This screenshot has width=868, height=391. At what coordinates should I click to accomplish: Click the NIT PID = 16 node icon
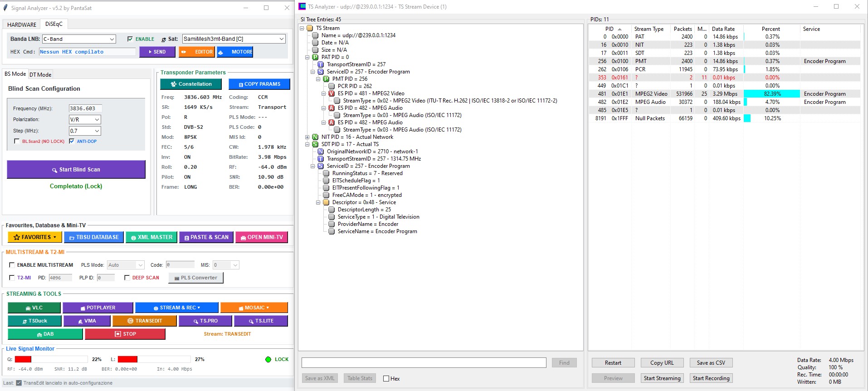pos(315,137)
